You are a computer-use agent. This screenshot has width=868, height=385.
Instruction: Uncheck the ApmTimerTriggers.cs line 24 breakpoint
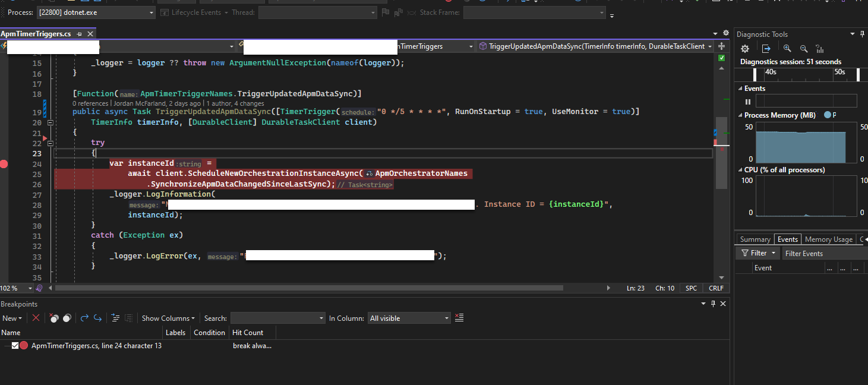[15, 345]
